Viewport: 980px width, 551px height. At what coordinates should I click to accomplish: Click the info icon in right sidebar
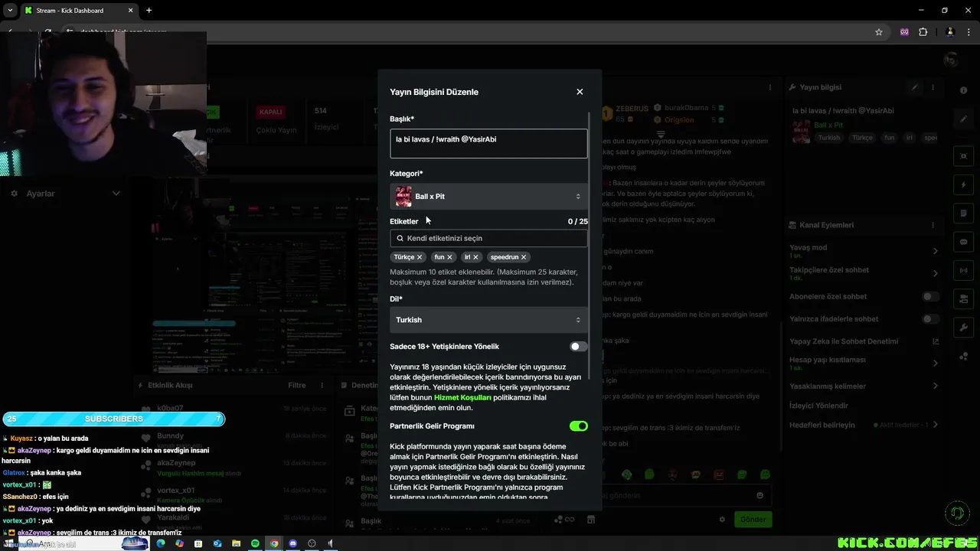[964, 89]
